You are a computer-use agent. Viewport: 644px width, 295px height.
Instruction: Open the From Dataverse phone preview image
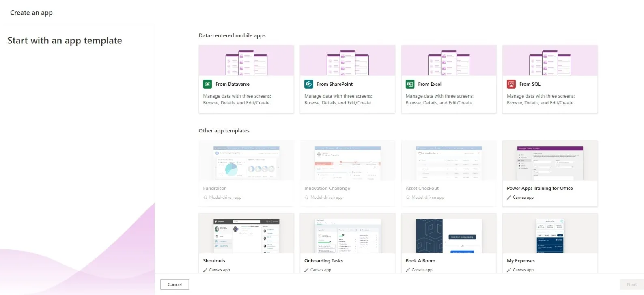[246, 60]
